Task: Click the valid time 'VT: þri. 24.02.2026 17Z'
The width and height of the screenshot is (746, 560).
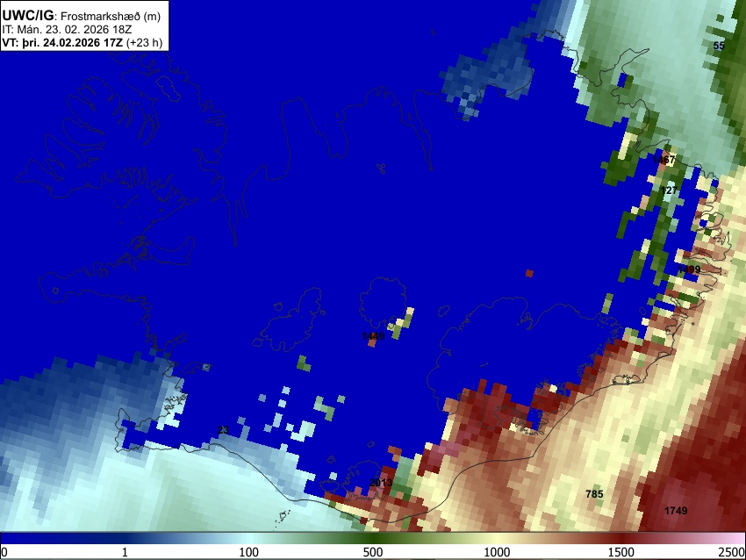Action: tap(62, 42)
